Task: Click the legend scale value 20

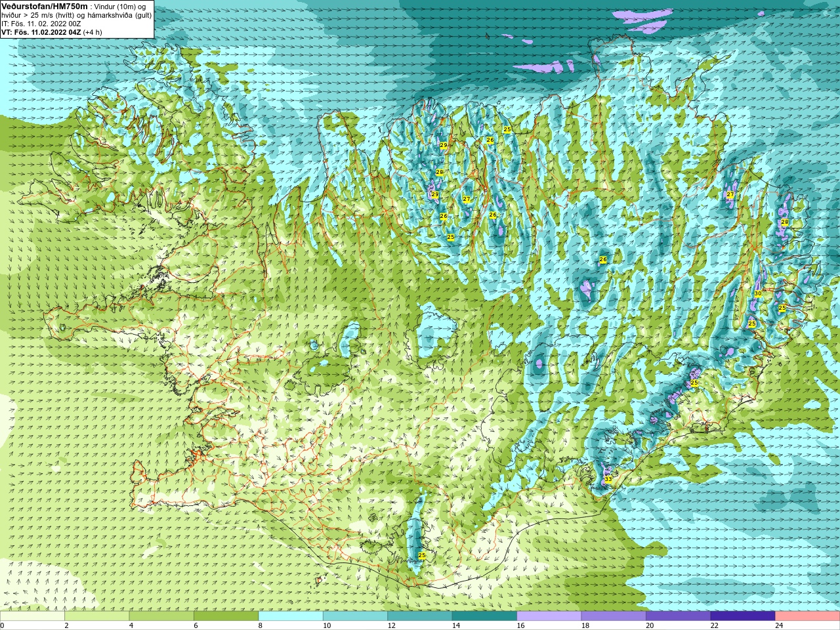Action: click(x=650, y=625)
